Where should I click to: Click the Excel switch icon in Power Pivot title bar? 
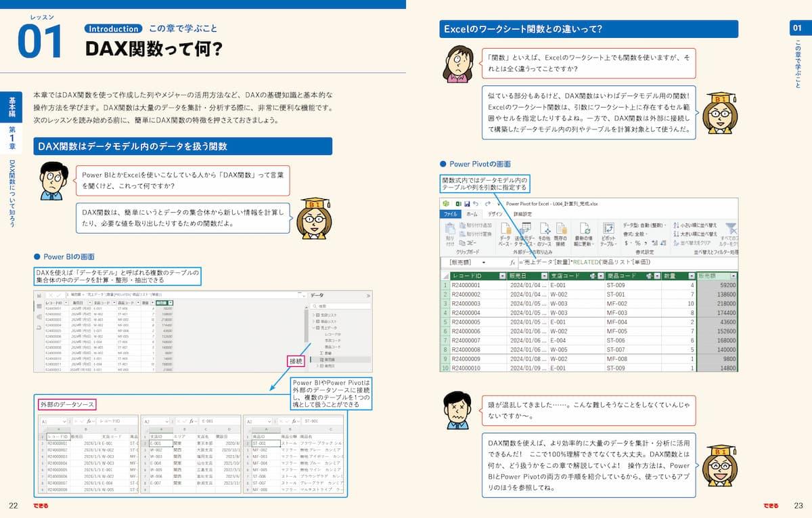click(x=457, y=204)
